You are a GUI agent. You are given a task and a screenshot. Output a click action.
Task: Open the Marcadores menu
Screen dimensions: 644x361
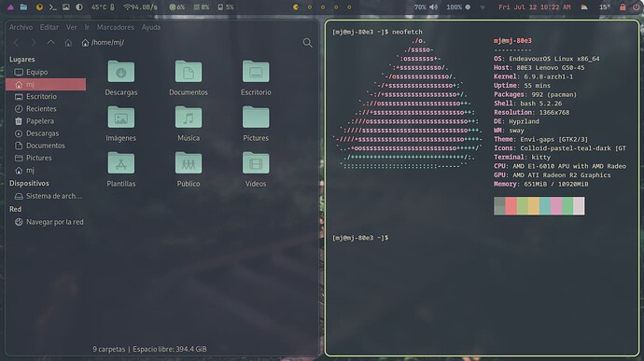tap(116, 27)
